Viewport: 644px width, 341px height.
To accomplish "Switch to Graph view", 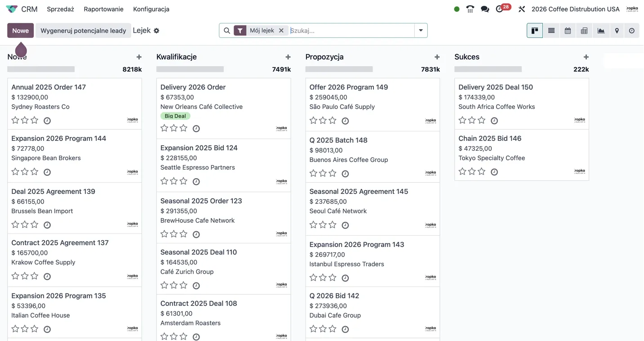I will (601, 31).
